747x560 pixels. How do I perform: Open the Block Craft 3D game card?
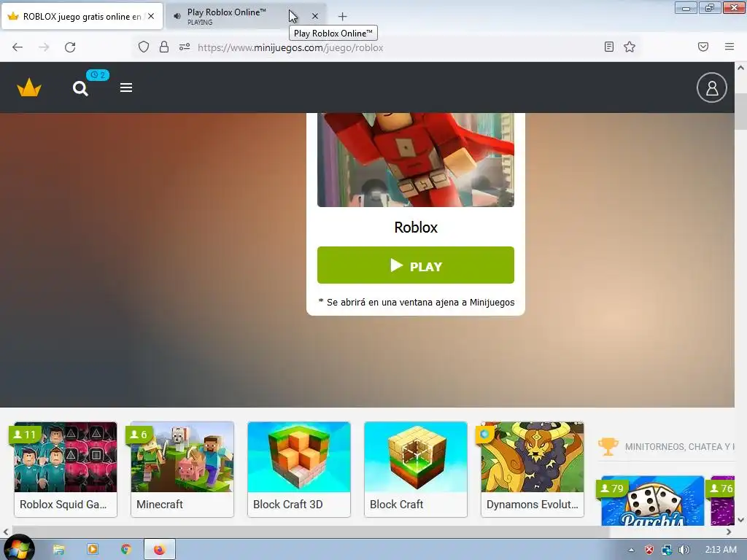(x=298, y=469)
